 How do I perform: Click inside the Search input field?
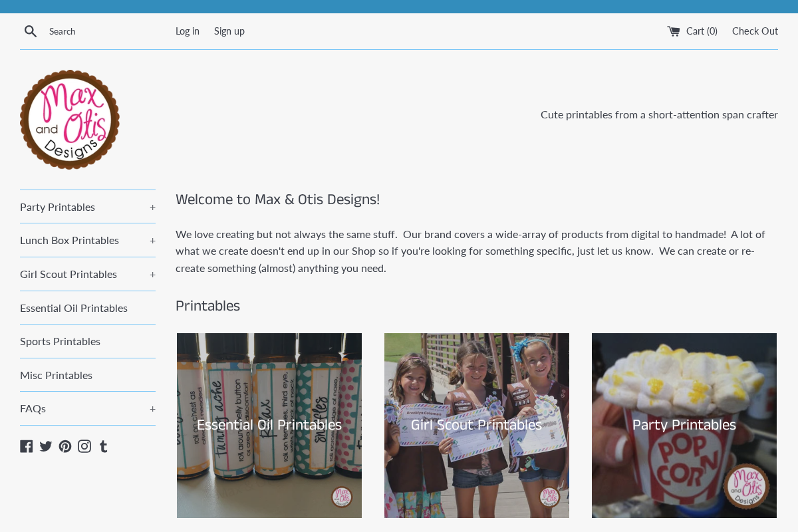coord(100,31)
